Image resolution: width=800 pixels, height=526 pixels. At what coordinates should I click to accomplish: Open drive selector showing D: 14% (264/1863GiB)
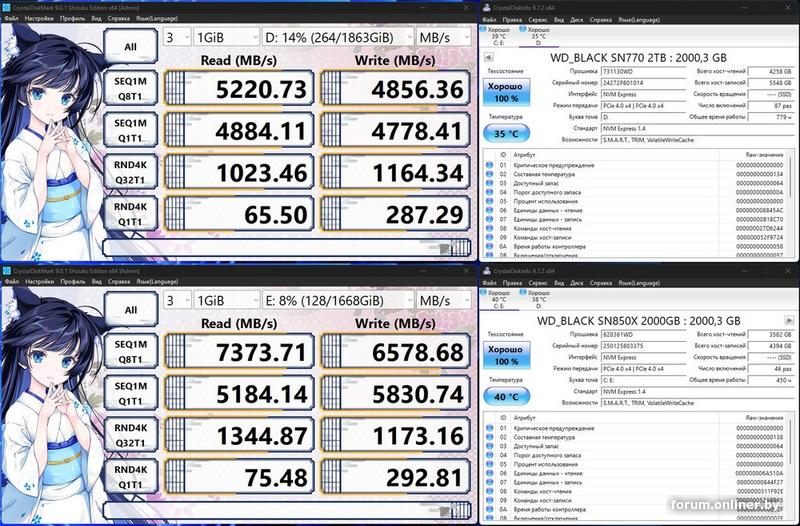coord(338,37)
